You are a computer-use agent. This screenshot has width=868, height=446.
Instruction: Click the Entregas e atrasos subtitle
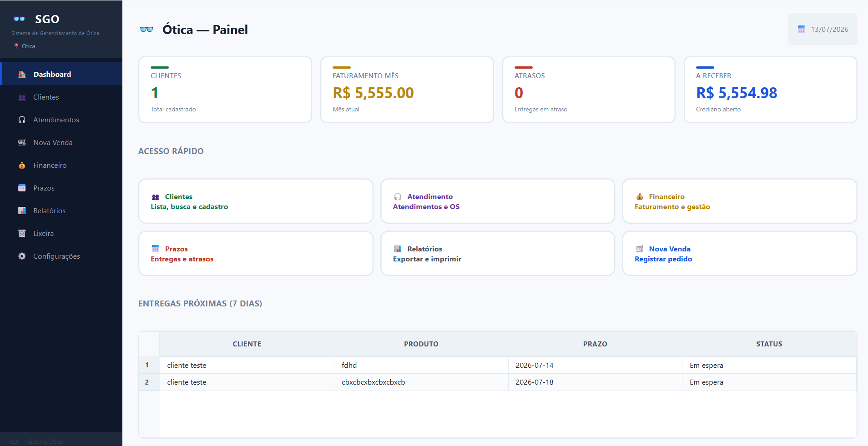click(x=182, y=259)
